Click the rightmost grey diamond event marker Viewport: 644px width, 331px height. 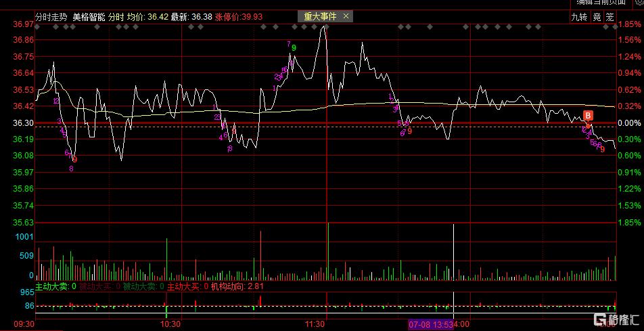pos(615,27)
